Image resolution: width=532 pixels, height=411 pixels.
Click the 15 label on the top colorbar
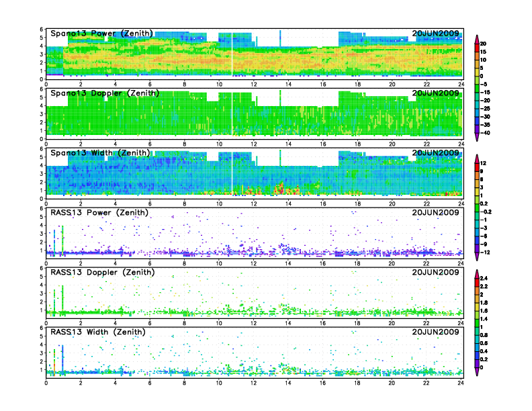pos(483,52)
